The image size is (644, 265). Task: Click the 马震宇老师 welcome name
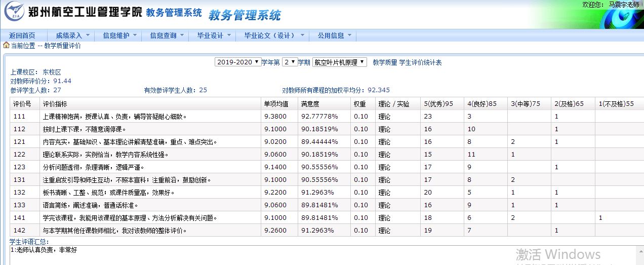point(624,4)
